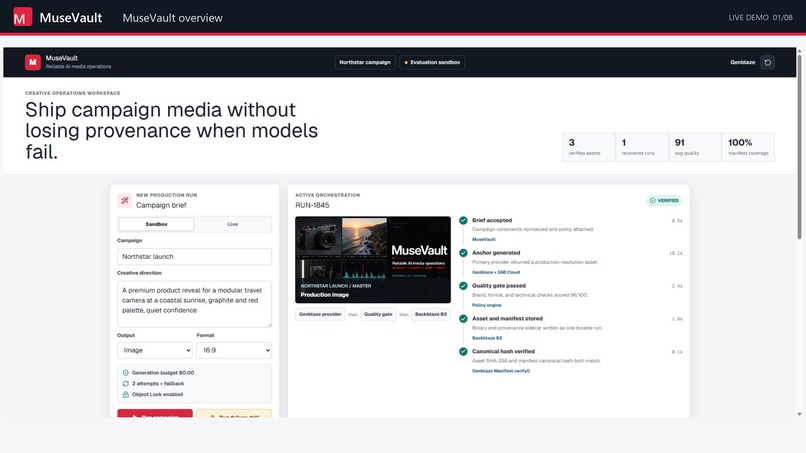Open the Genblaze + GMI Cloud link
This screenshot has height=453, width=806.
pyautogui.click(x=496, y=273)
